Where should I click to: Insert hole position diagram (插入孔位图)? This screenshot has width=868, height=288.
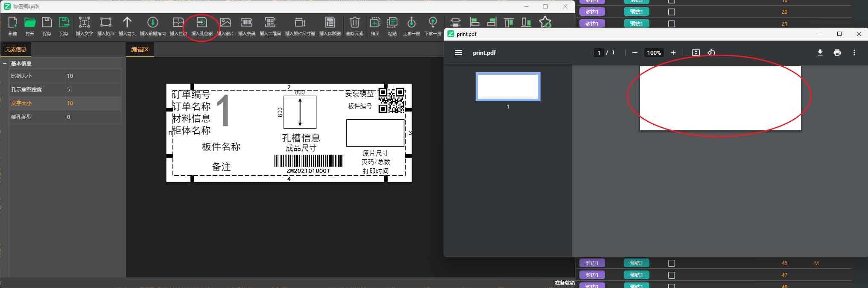[202, 26]
